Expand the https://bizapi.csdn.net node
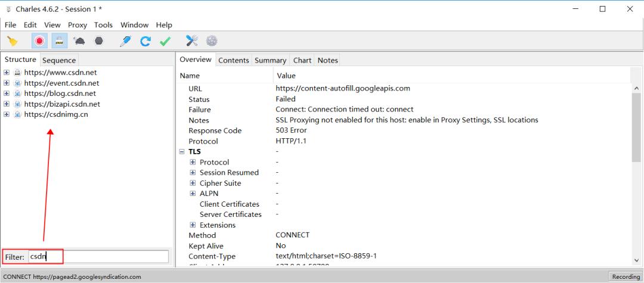Viewport: 644px width, 283px height. click(x=7, y=104)
